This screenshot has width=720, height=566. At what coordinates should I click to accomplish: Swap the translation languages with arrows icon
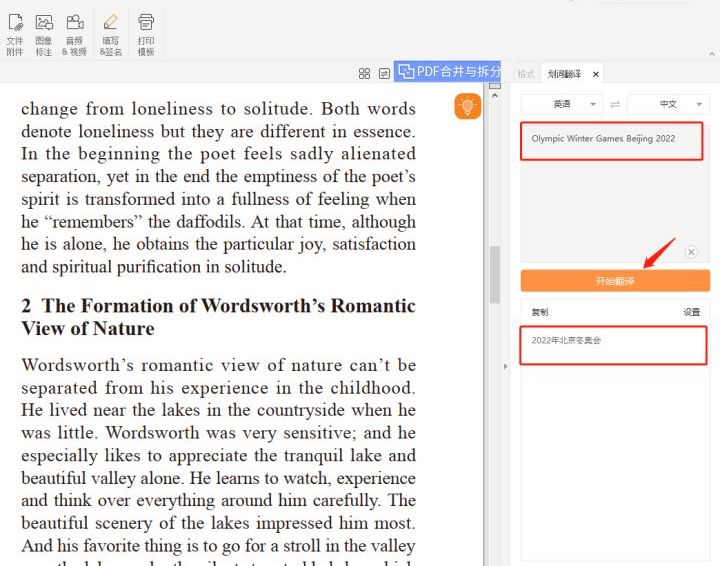click(615, 104)
